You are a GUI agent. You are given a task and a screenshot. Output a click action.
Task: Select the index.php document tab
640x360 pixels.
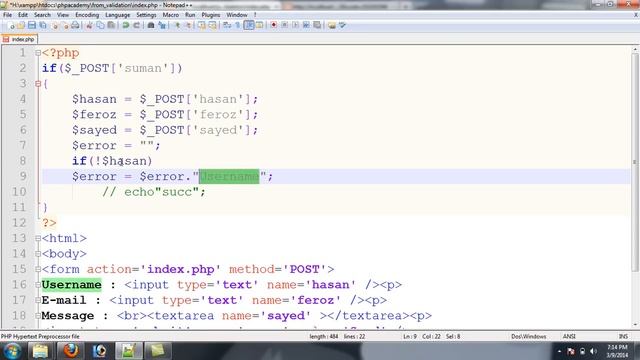19,39
